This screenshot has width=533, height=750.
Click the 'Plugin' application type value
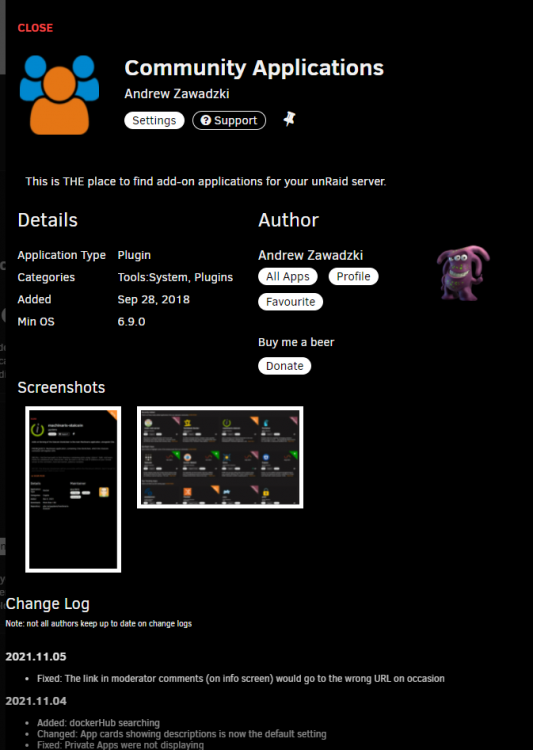(x=134, y=255)
